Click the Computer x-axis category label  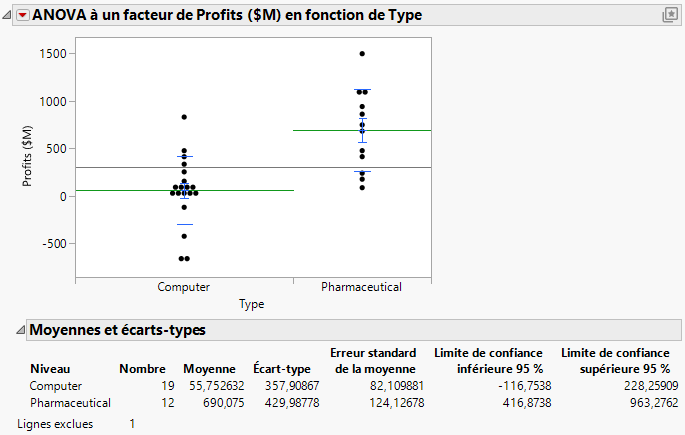(x=184, y=287)
